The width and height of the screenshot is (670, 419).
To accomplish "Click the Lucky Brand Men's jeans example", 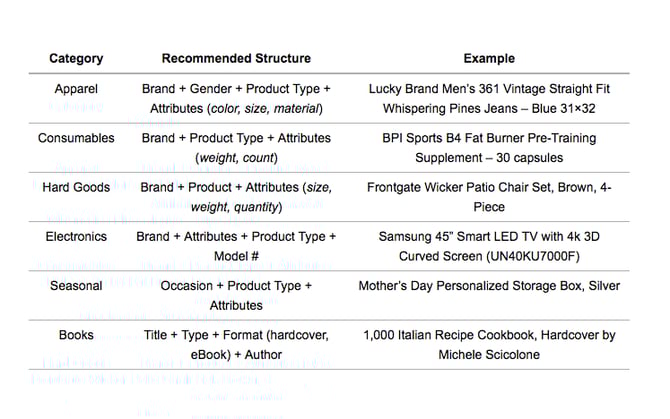I will pos(489,99).
